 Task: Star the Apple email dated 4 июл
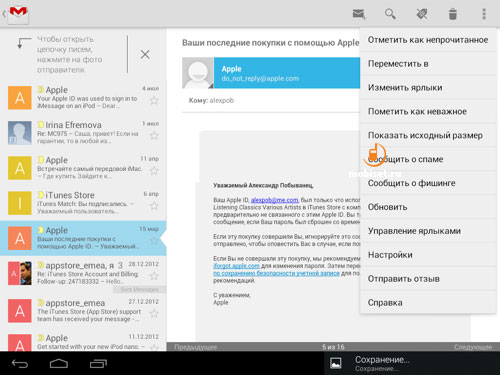(x=154, y=100)
